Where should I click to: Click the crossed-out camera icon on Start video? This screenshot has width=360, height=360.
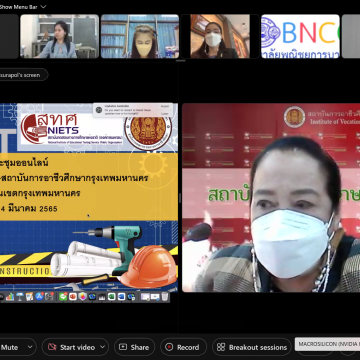[x=52, y=347]
